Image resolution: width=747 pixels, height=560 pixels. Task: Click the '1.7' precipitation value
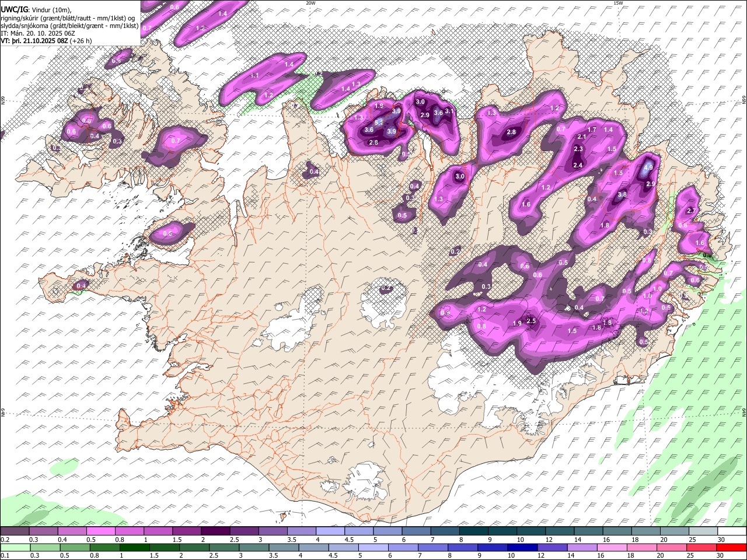(x=592, y=129)
